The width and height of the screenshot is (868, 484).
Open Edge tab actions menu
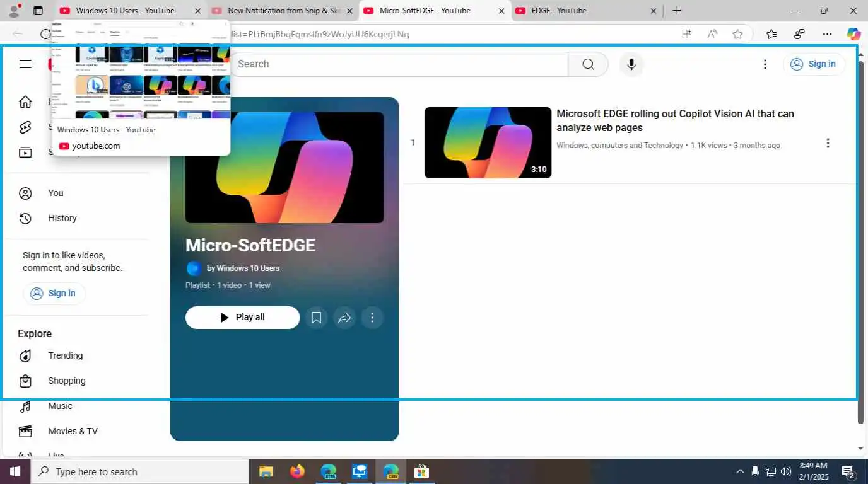tap(38, 11)
